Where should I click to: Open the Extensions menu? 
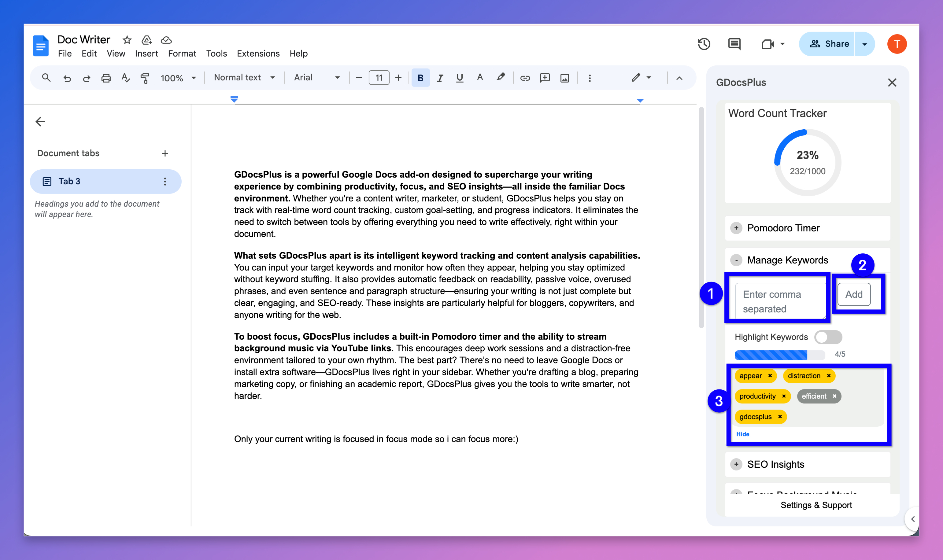click(x=258, y=53)
